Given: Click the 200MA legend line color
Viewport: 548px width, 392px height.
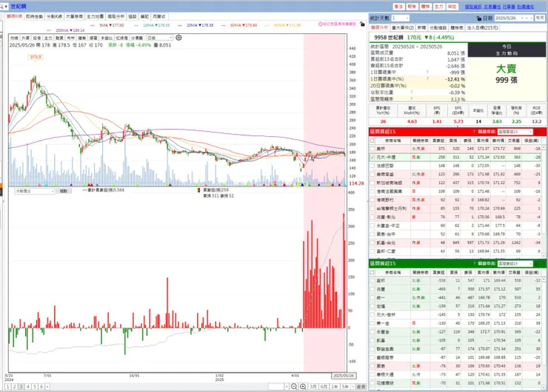Looking at the screenshot, I should click(x=49, y=30).
